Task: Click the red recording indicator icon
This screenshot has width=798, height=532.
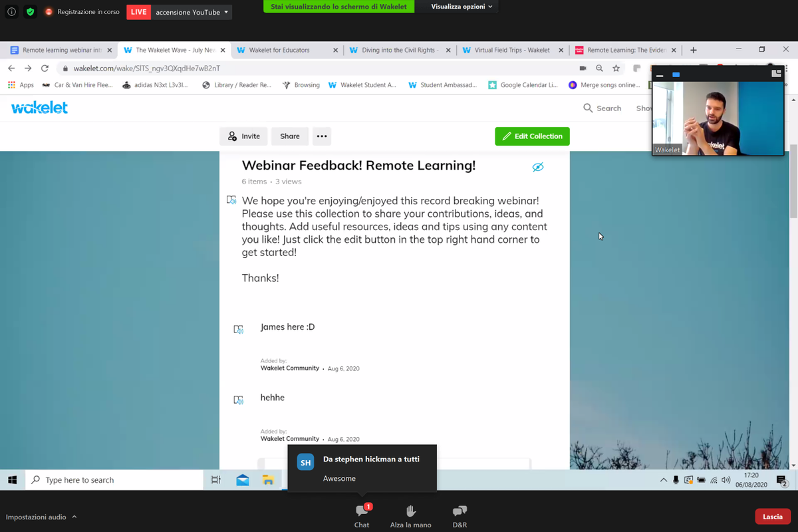Action: (49, 12)
